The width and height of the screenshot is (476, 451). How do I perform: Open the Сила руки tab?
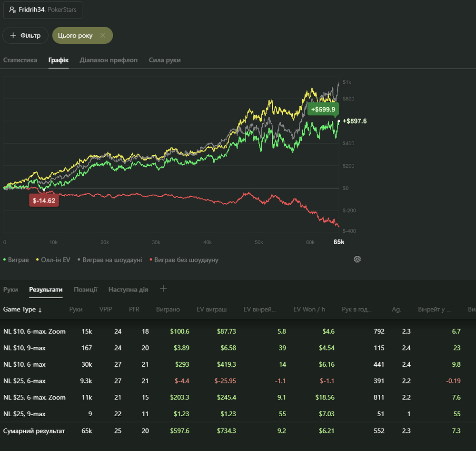[x=164, y=60]
